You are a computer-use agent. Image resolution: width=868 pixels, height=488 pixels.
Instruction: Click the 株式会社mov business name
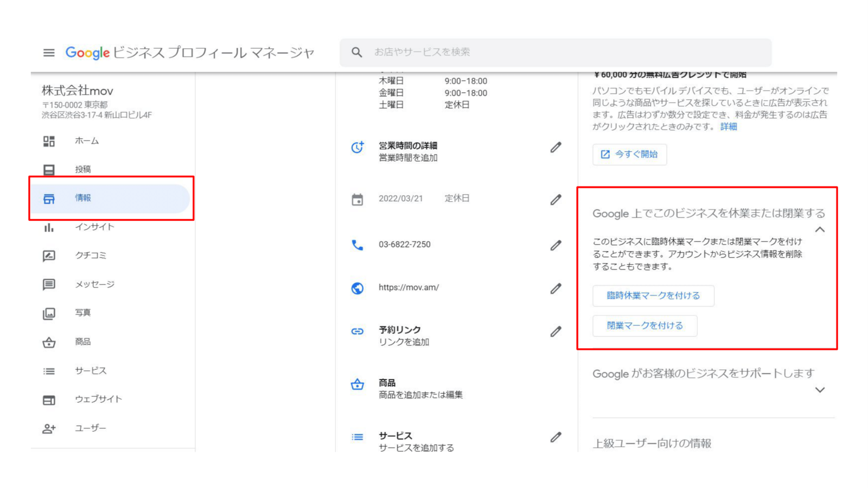pos(78,91)
